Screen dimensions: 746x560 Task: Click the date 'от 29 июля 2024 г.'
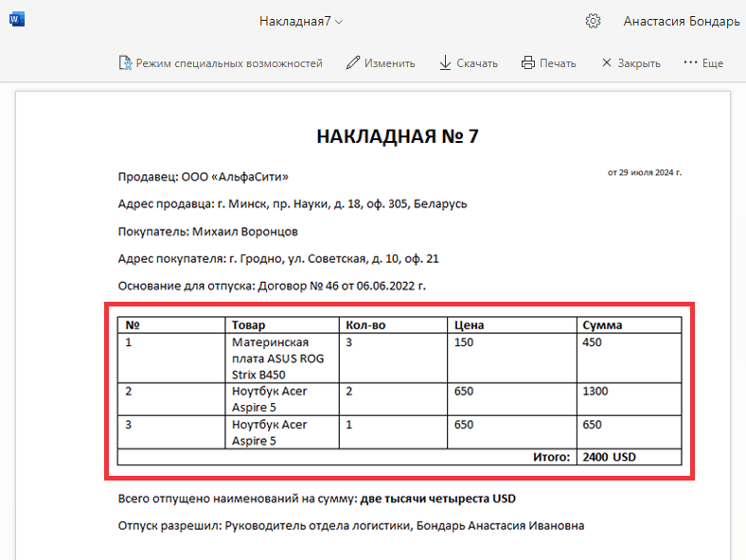point(645,172)
